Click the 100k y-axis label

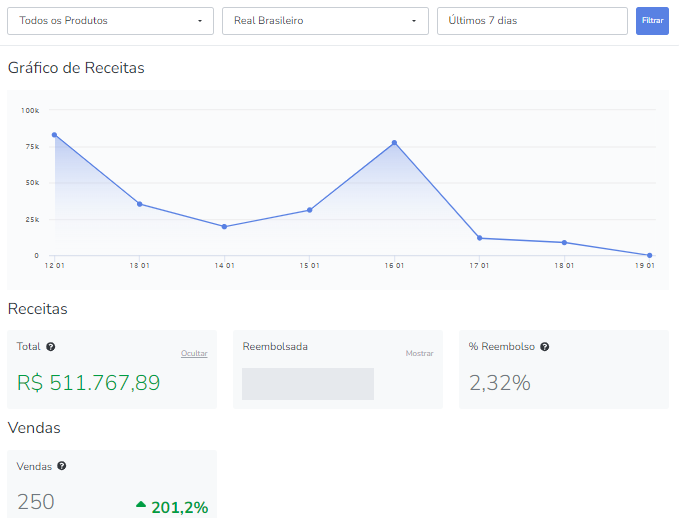click(x=30, y=110)
